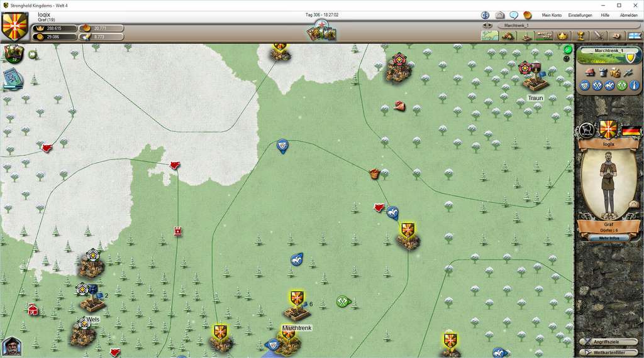Open the blue quest book icon
644x358 pixels.
[x=13, y=79]
